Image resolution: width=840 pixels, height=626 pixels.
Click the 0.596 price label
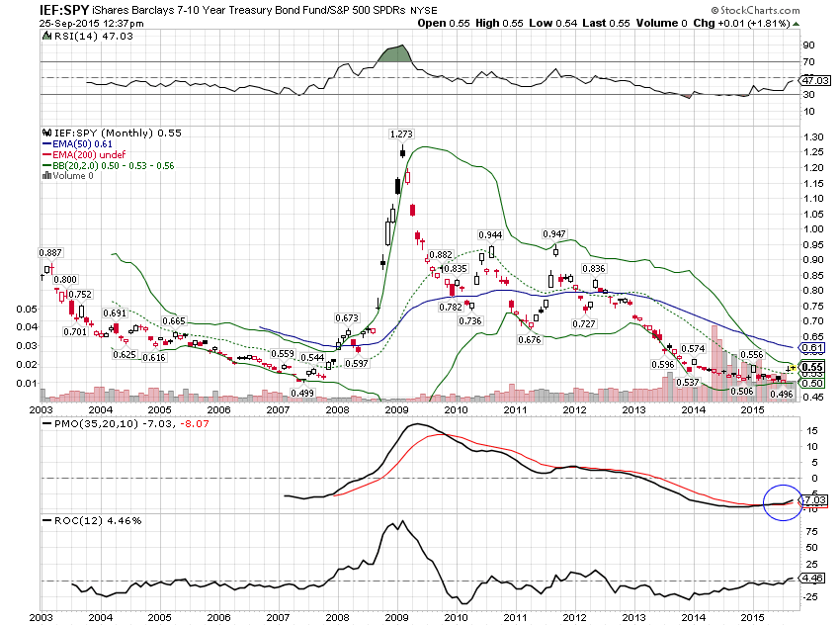pos(663,365)
